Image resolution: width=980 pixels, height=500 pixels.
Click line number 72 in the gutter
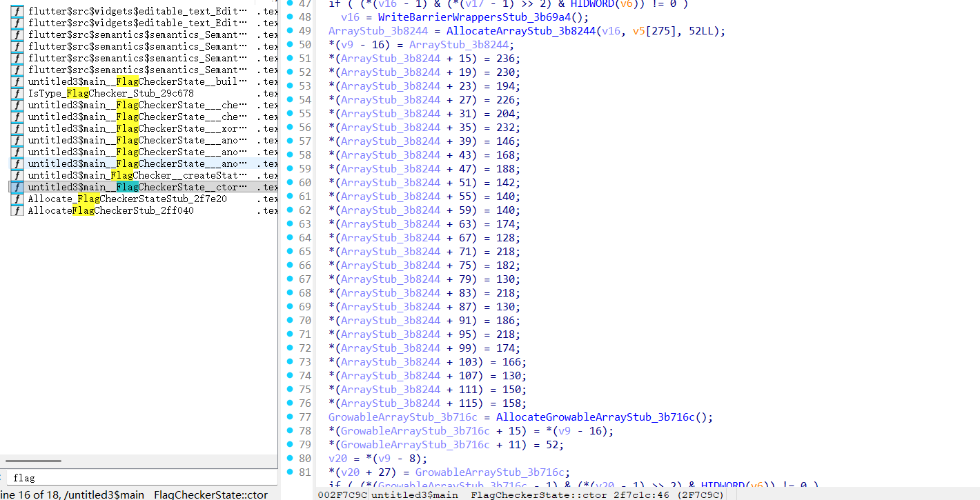[304, 348]
